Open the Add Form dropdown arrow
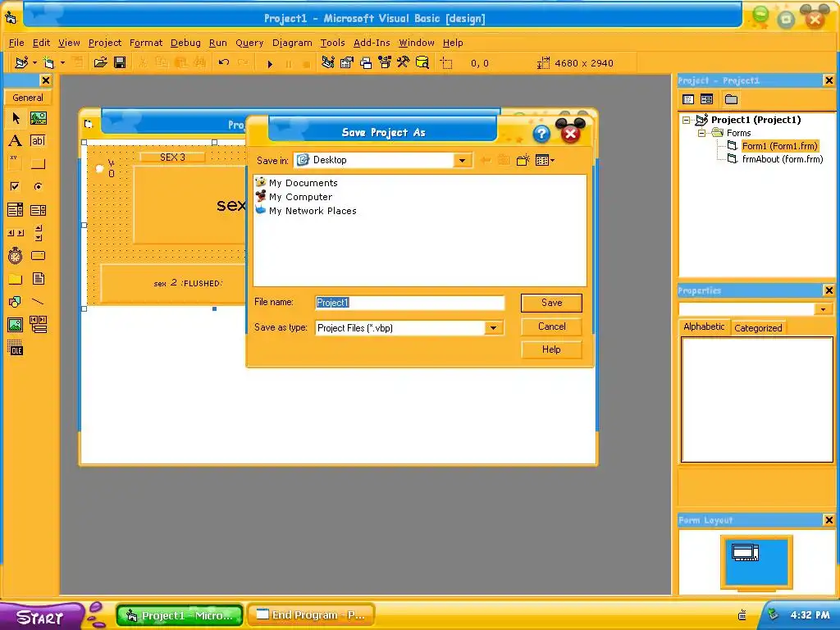Image resolution: width=840 pixels, height=630 pixels. (x=62, y=62)
